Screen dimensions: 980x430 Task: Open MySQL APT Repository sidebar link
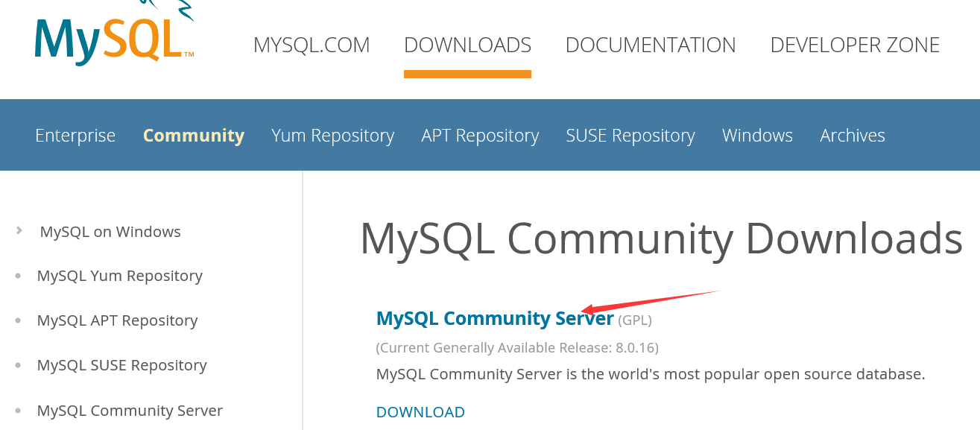tap(118, 320)
